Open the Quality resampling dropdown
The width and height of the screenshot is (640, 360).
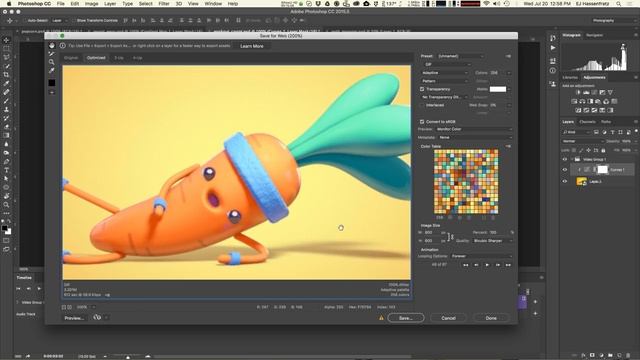(x=493, y=241)
